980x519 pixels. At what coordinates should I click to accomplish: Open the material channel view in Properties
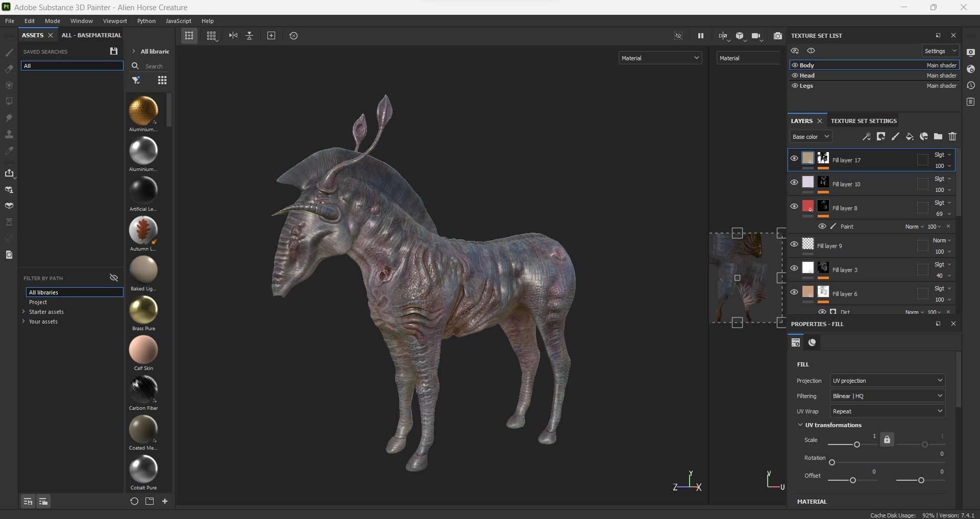click(812, 342)
